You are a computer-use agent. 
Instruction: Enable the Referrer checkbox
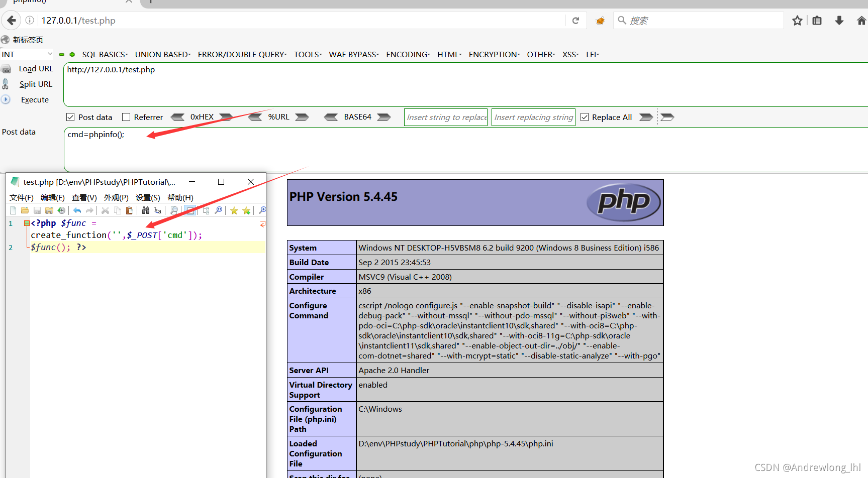[126, 117]
